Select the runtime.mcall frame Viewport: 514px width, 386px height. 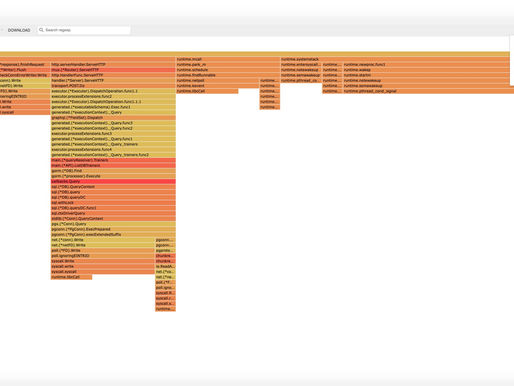pos(228,59)
